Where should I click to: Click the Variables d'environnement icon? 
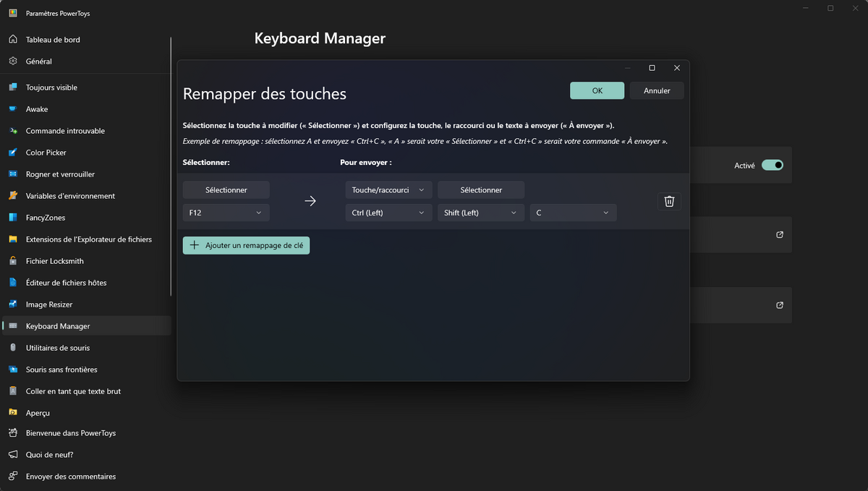point(13,196)
